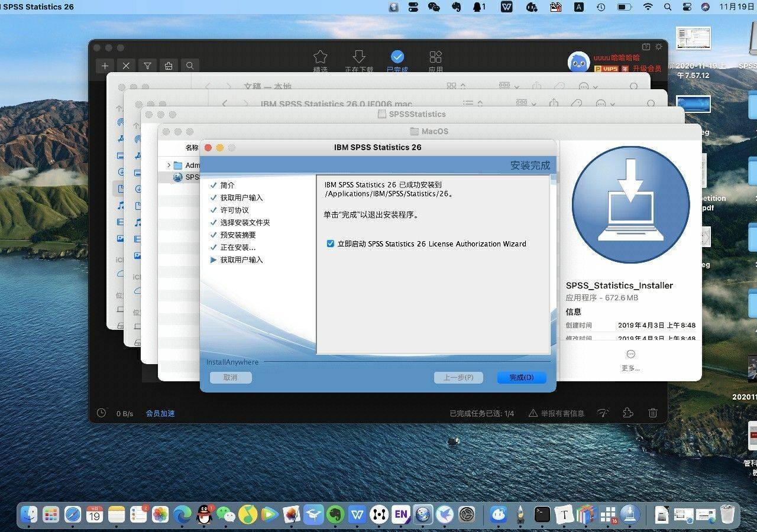The image size is (757, 532).
Task: Click the 取消 button in installer
Action: (231, 377)
